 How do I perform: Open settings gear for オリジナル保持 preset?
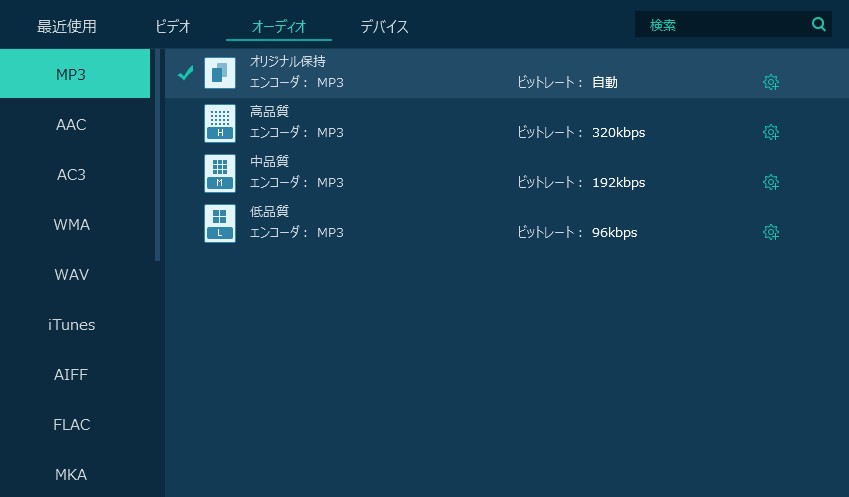pos(770,82)
